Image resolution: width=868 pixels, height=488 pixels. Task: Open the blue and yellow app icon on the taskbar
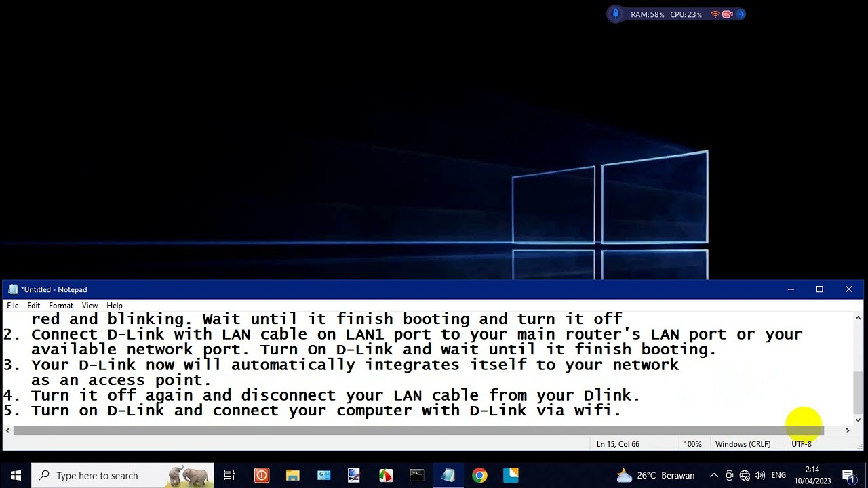[x=511, y=476]
